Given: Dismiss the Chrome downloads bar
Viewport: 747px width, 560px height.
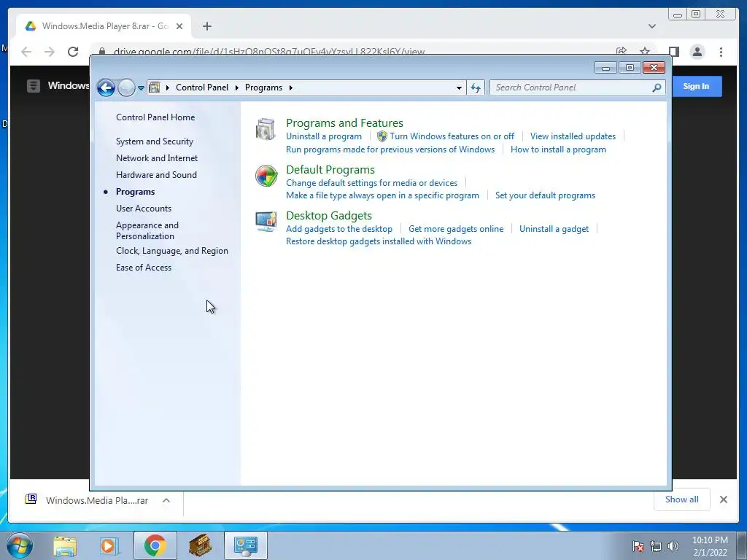Looking at the screenshot, I should tap(724, 499).
